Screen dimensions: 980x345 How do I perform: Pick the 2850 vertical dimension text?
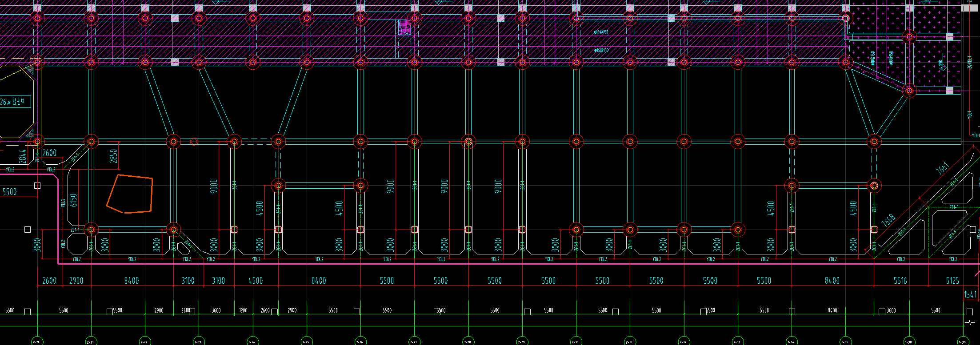[x=113, y=156]
